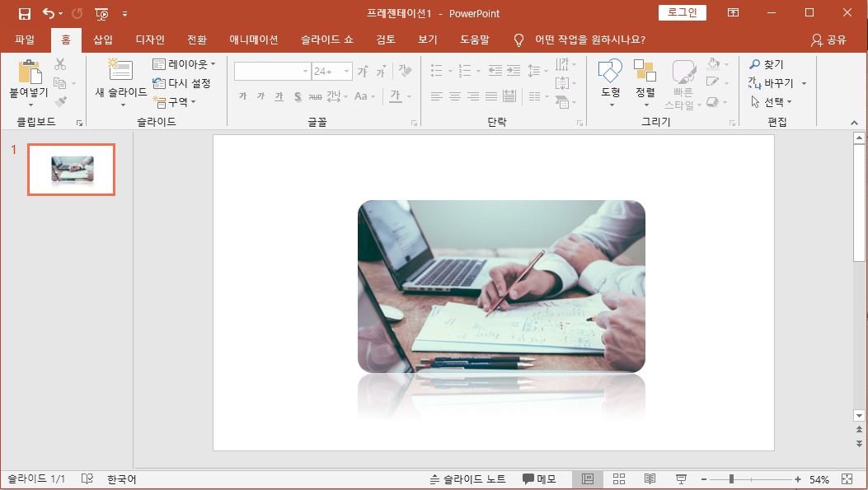This screenshot has height=490, width=868.
Task: Switch to Slide Show (슬라이드 쇼) tab
Action: tap(326, 40)
